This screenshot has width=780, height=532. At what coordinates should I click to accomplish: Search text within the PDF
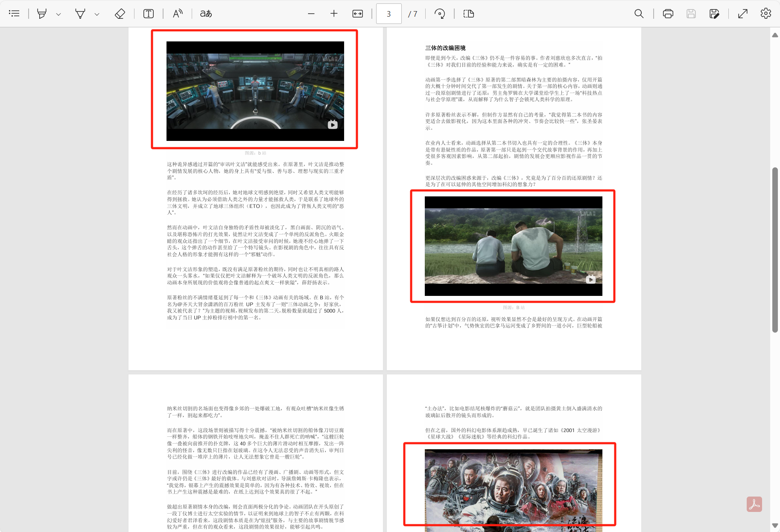pos(639,13)
